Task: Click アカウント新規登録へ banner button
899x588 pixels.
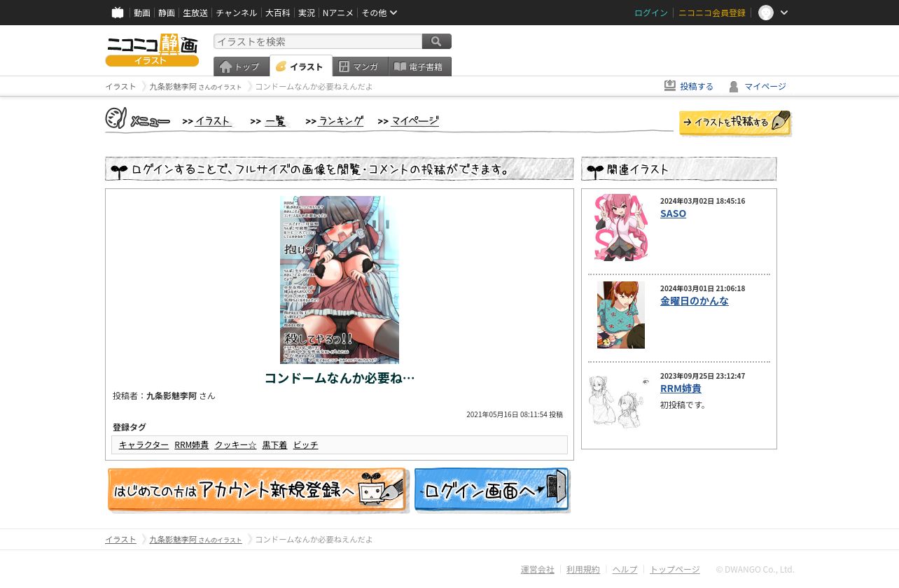Action: click(x=258, y=490)
